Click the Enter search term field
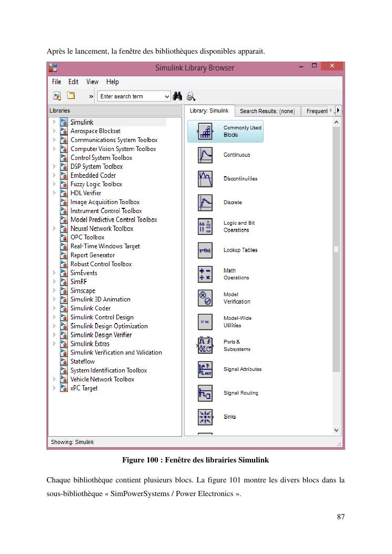This screenshot has width=392, height=554. pyautogui.click(x=130, y=96)
